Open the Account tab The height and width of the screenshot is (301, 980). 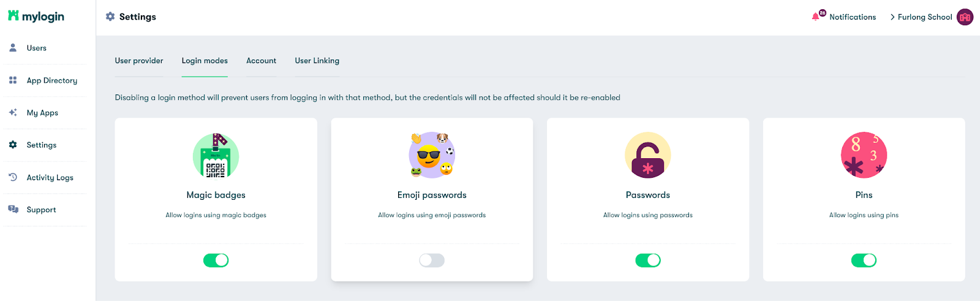[x=261, y=61]
